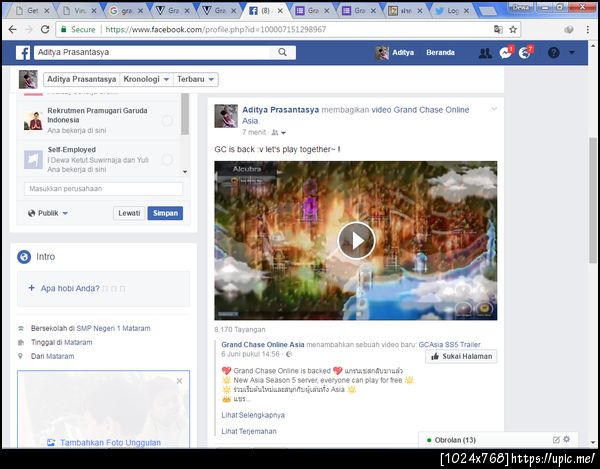Open SMP Negeri 1 Mataram link
The image size is (600, 469).
pyautogui.click(x=113, y=328)
